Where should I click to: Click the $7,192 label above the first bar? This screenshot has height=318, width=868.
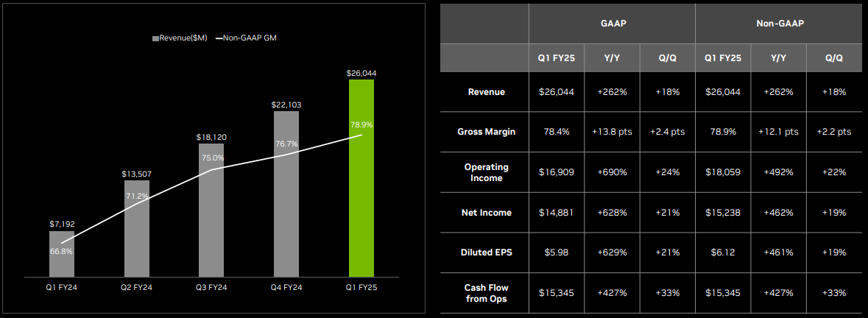coord(62,224)
